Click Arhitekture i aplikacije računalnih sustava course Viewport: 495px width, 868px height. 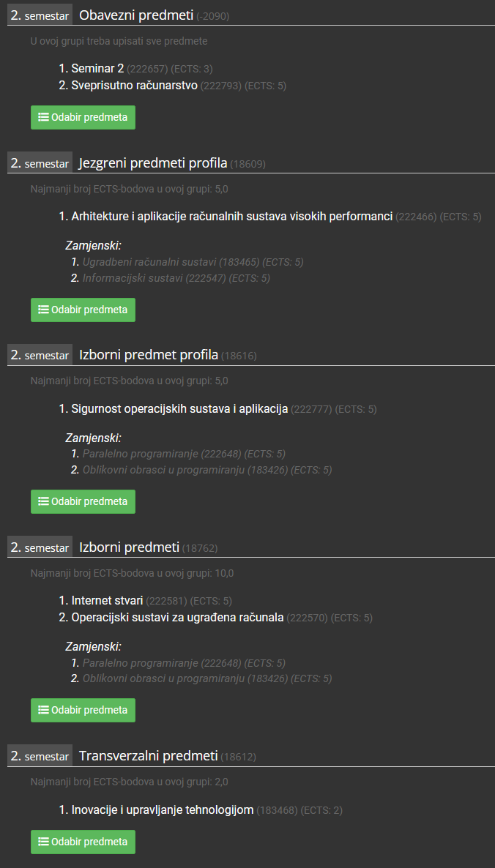click(x=232, y=217)
